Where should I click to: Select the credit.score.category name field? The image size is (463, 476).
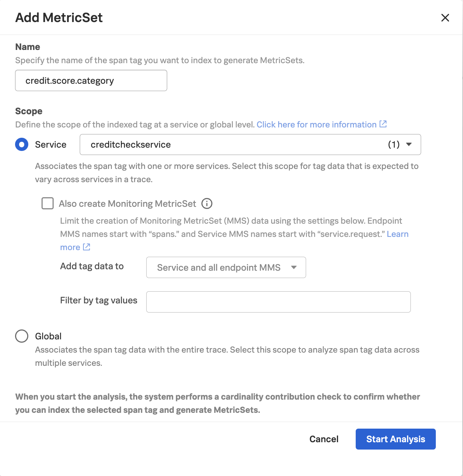[91, 80]
